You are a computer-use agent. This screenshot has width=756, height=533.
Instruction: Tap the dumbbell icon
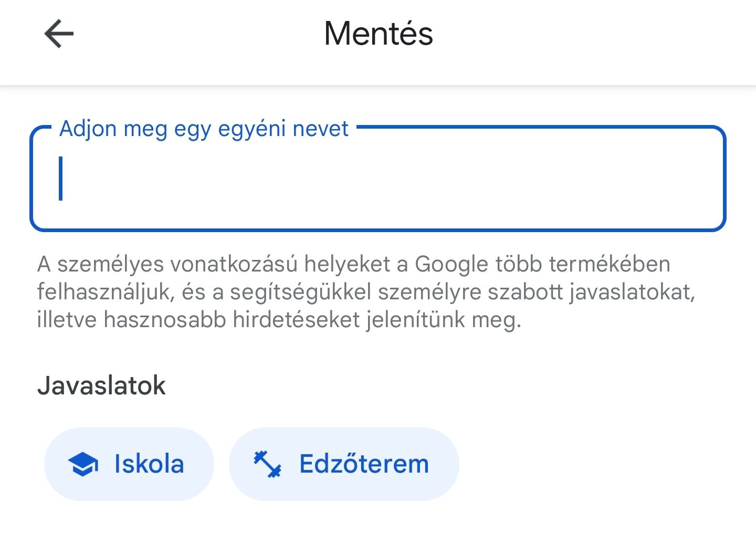click(x=268, y=464)
